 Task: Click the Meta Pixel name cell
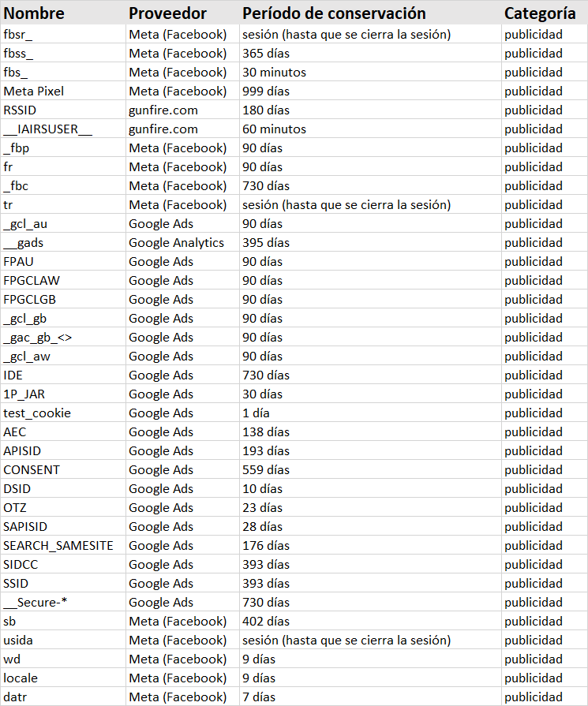pyautogui.click(x=33, y=92)
